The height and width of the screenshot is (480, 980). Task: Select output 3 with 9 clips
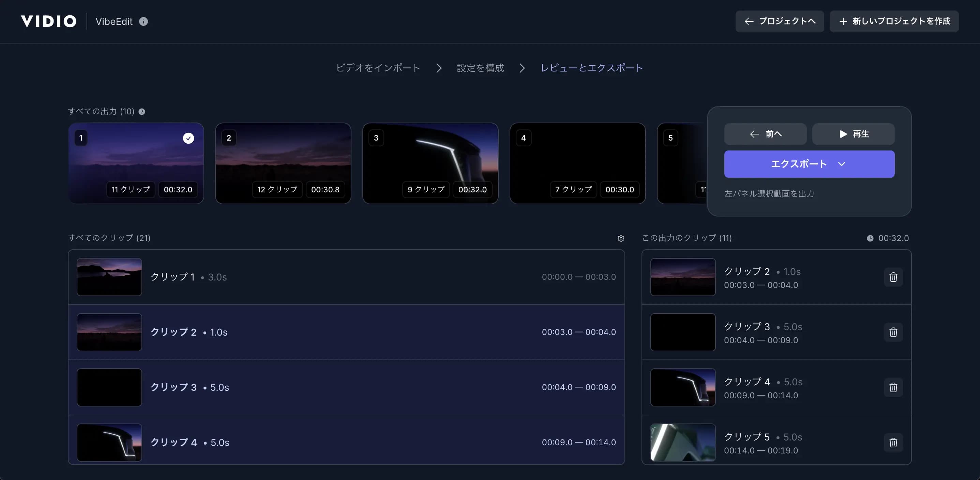coord(430,163)
